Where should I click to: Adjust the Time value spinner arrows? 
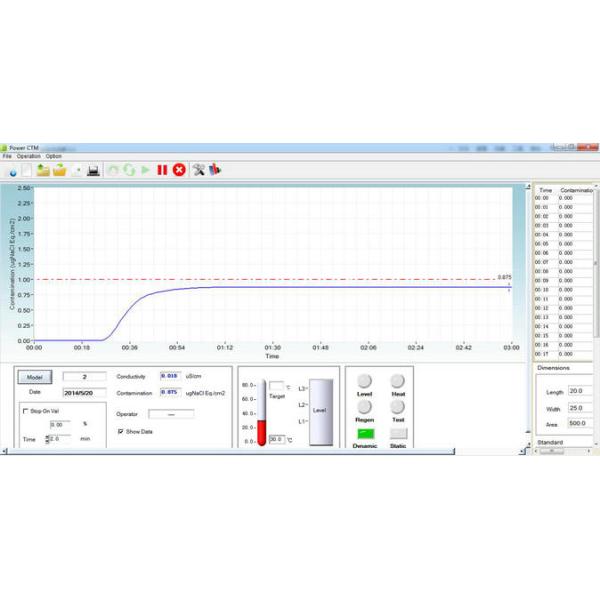coord(47,438)
